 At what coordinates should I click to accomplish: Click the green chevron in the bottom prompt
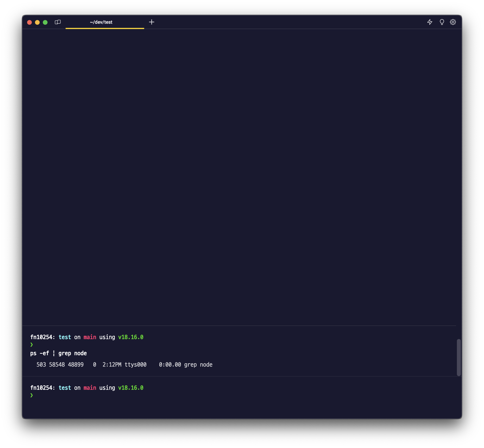point(32,395)
